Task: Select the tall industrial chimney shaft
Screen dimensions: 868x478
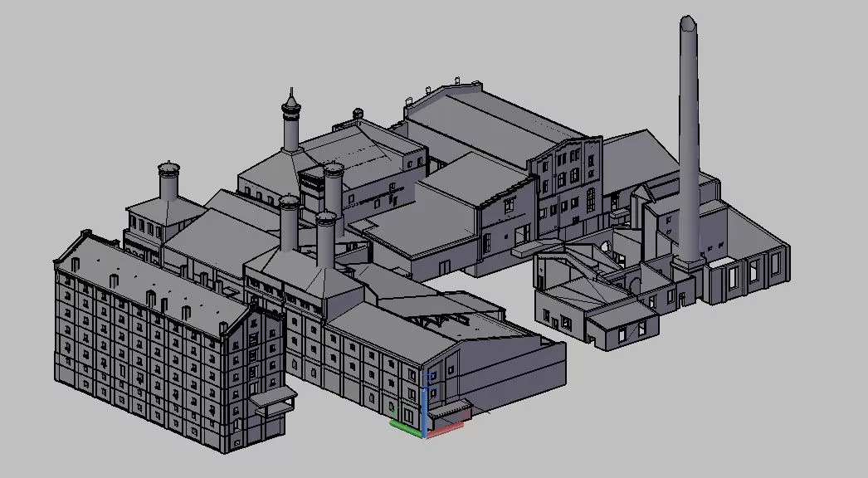Action: click(x=689, y=141)
